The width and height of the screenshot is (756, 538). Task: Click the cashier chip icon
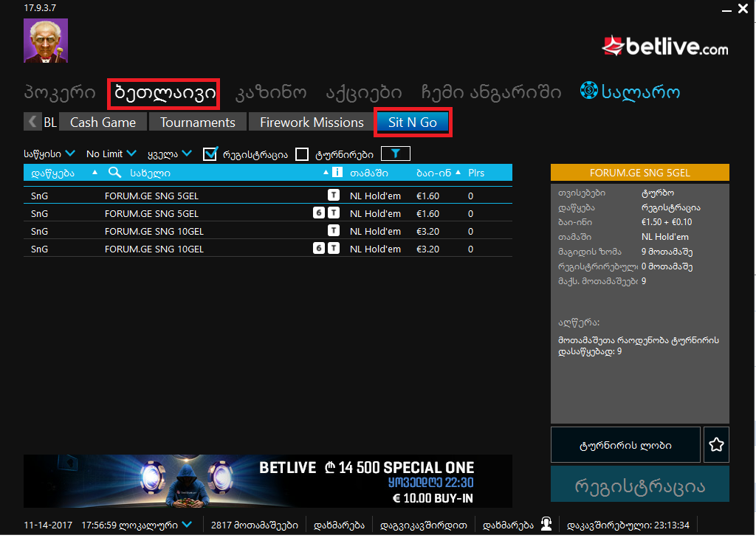[x=588, y=90]
